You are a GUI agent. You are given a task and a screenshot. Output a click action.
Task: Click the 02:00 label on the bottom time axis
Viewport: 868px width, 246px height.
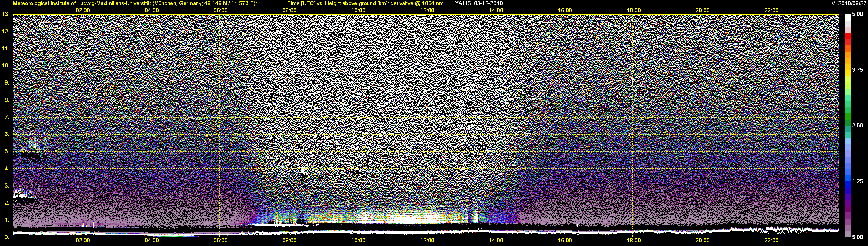(82, 241)
